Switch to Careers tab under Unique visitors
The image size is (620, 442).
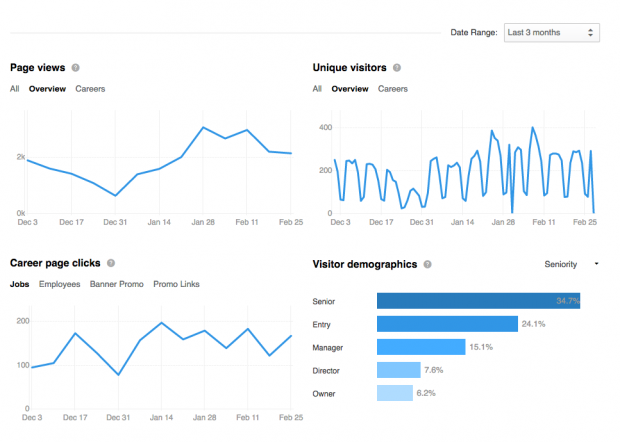393,89
